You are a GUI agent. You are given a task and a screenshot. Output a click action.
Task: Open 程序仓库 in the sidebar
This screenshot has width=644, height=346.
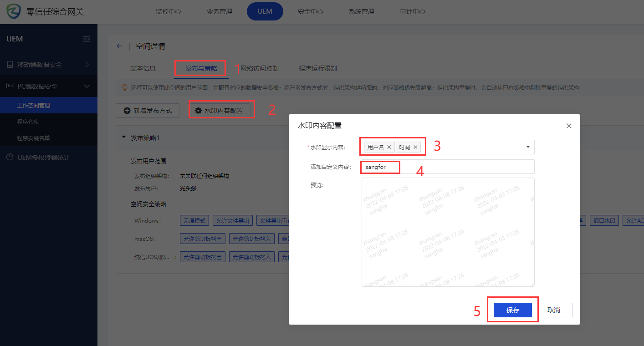[49, 122]
